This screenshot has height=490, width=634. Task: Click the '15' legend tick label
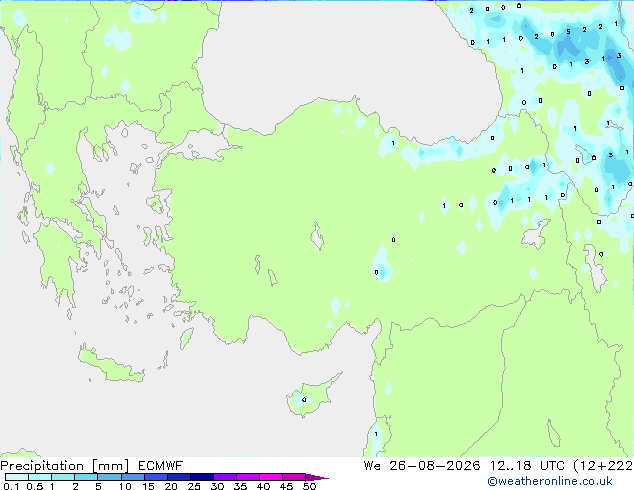(x=148, y=486)
